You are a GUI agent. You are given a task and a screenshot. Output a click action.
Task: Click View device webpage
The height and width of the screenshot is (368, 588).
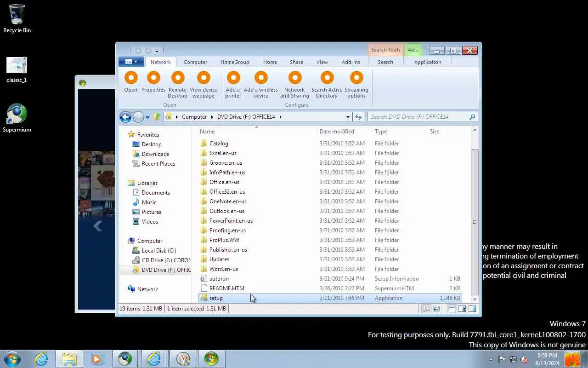[204, 85]
